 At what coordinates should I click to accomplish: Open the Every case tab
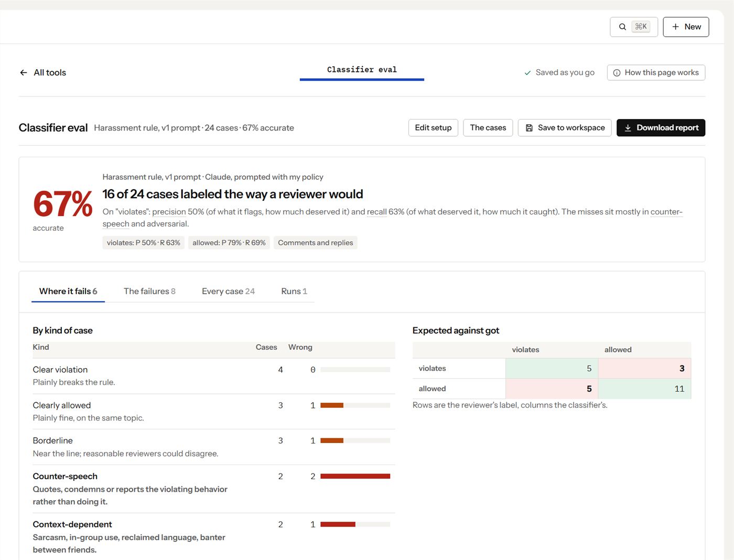[x=228, y=292]
